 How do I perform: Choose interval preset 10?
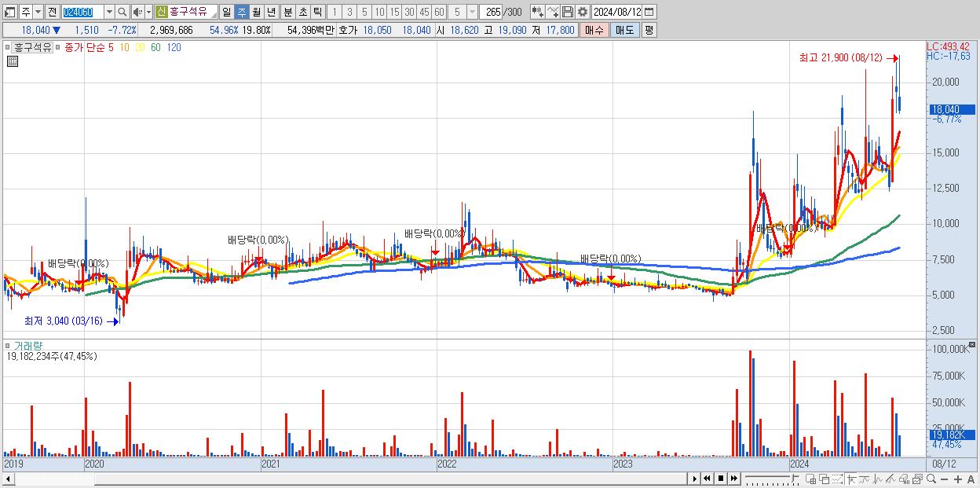tap(379, 12)
